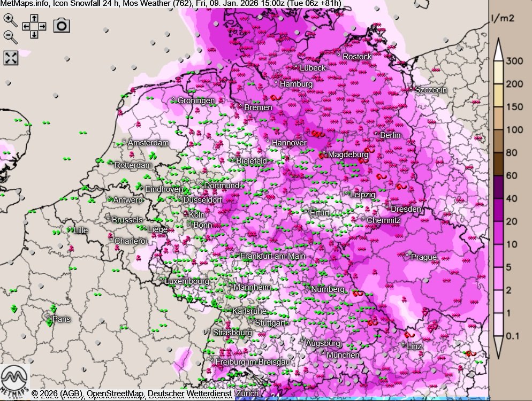532x401 pixels.
Task: Click the Berlin city label
Action: [390, 135]
